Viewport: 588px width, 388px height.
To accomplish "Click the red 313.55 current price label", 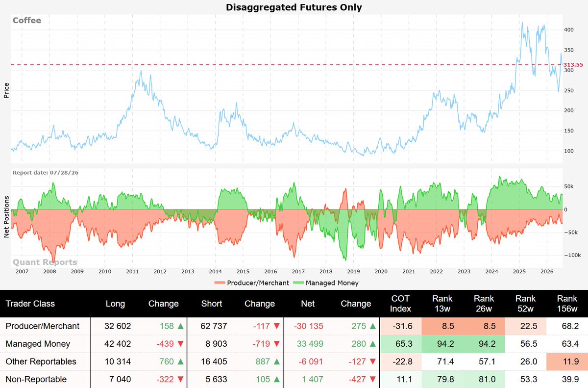I will tap(573, 65).
